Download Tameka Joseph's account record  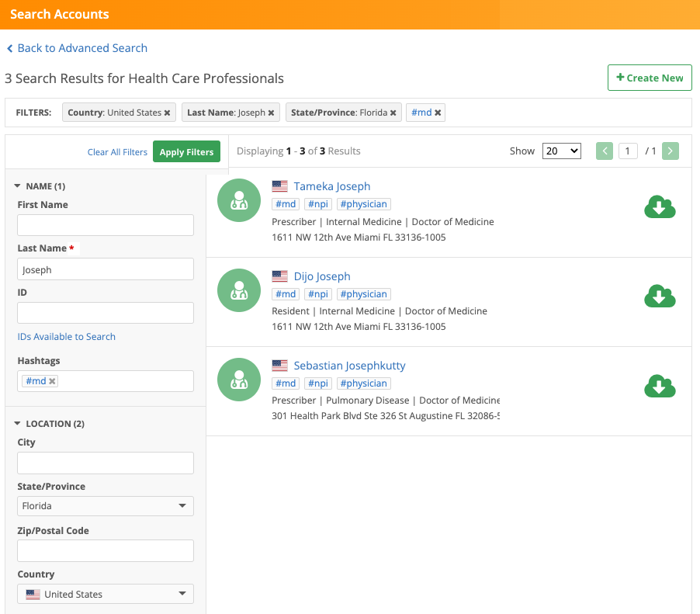pyautogui.click(x=660, y=207)
